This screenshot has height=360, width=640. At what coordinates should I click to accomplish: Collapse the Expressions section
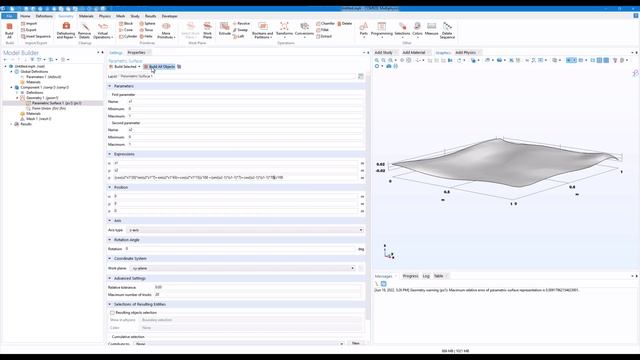pos(110,154)
